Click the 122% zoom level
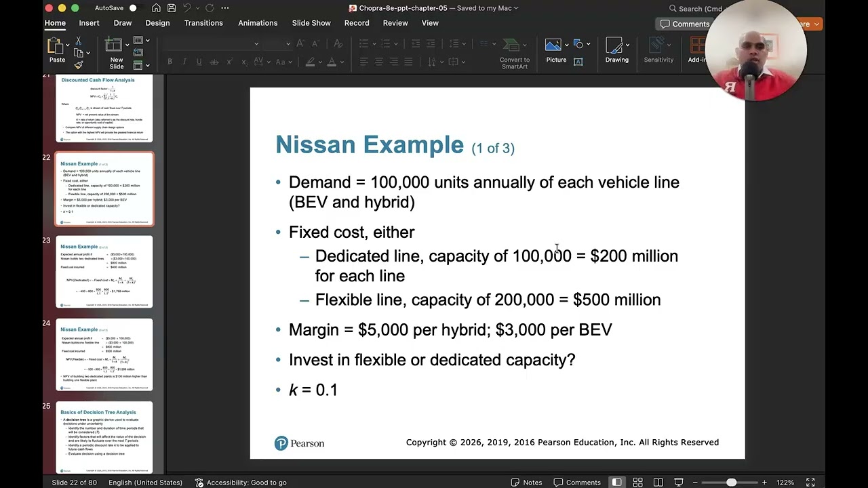Viewport: 868px width, 488px height. pyautogui.click(x=785, y=483)
